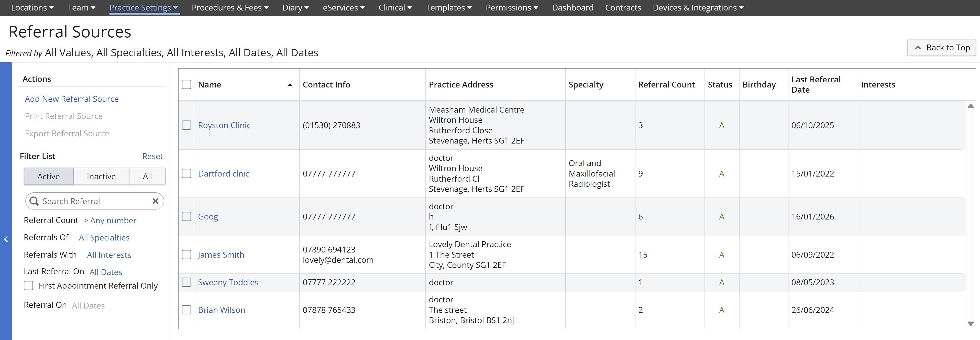Screen dimensions: 980x340
Task: Open the Royston Clinic referral source
Action: pyautogui.click(x=224, y=125)
